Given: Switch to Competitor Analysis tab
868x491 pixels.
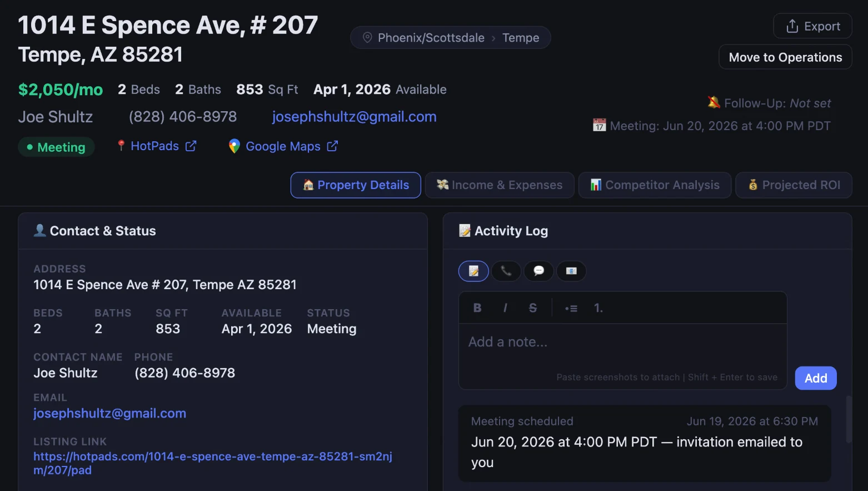Looking at the screenshot, I should tap(655, 185).
